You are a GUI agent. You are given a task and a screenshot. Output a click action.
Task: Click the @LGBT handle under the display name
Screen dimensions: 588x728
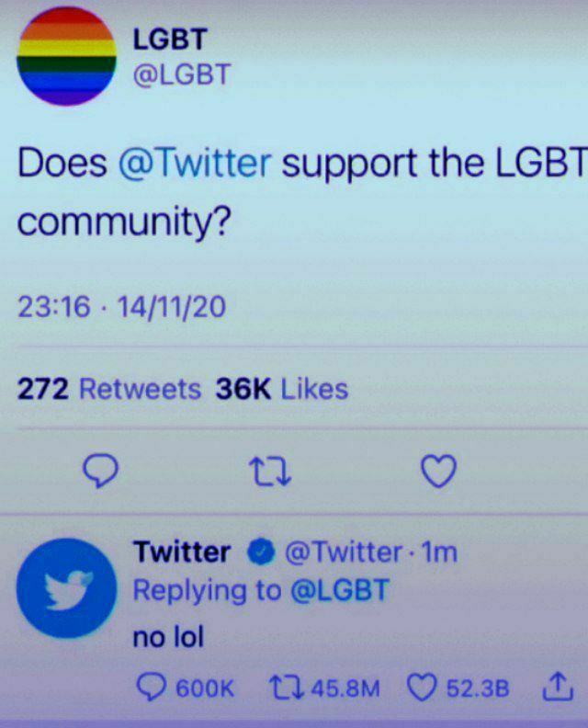[x=182, y=74]
